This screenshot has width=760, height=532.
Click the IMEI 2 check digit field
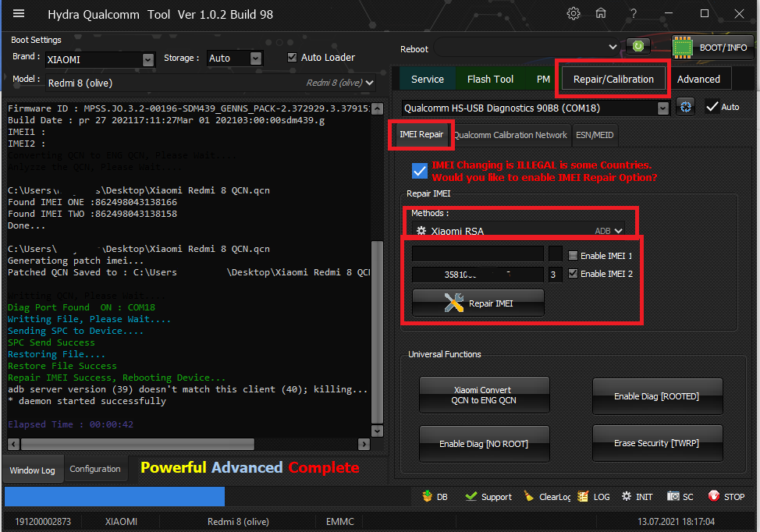[x=556, y=275]
